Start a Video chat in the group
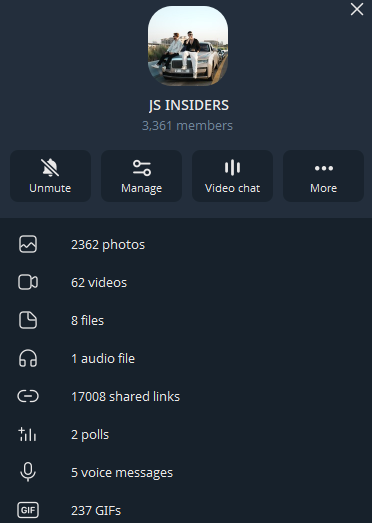 point(233,176)
